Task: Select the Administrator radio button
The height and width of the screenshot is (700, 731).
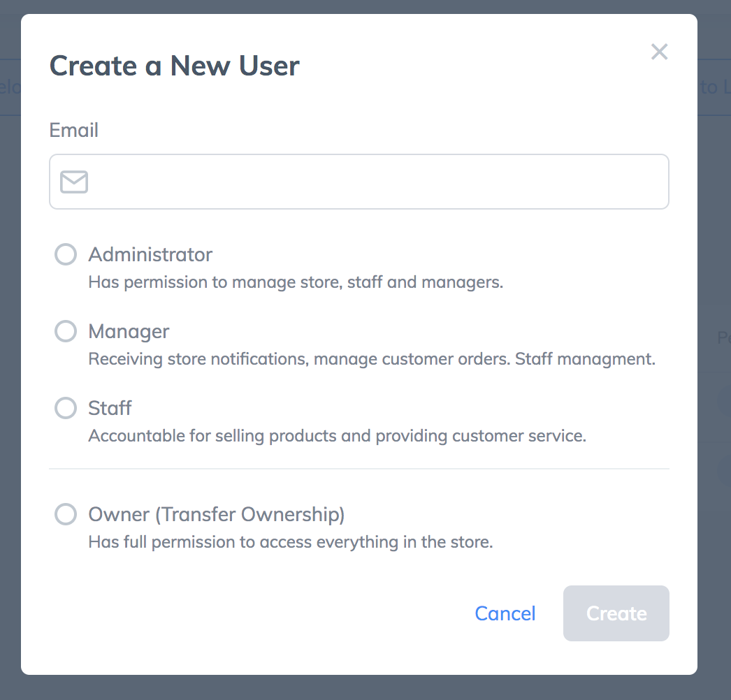Action: pyautogui.click(x=66, y=254)
